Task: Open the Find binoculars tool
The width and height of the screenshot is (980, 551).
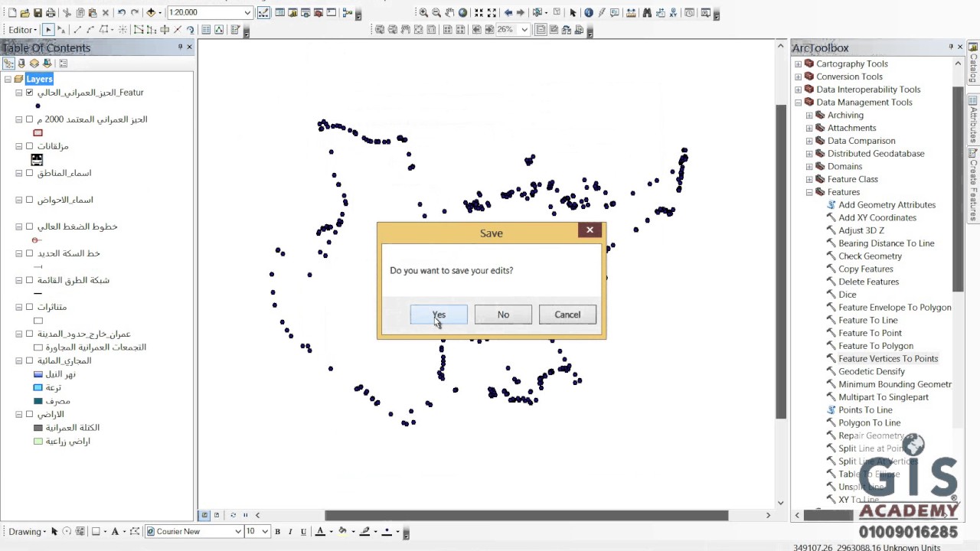Action: coord(647,13)
